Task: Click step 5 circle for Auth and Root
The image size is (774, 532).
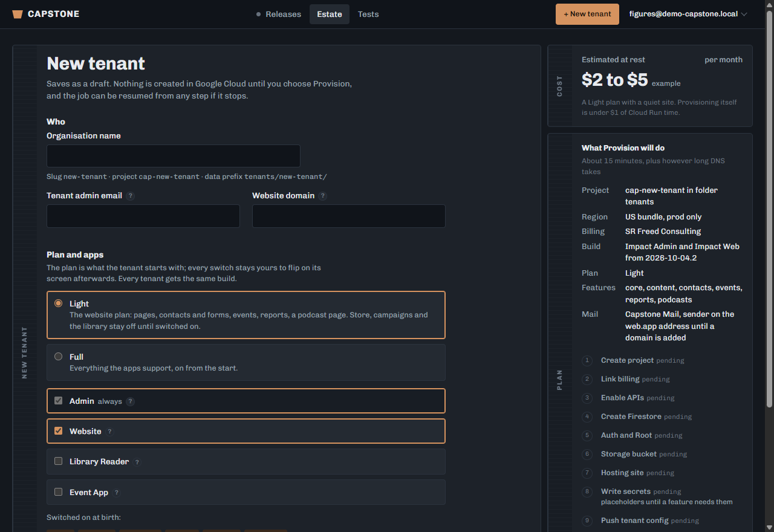Action: [587, 436]
